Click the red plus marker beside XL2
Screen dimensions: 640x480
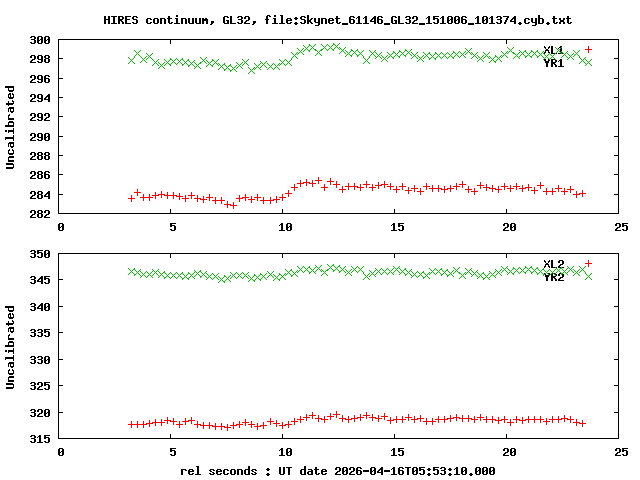588,264
